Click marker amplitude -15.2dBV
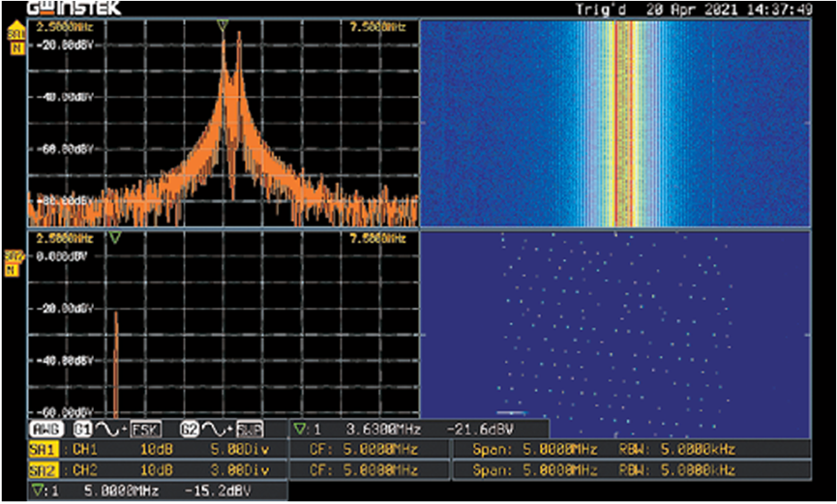Viewport: 837px width, 504px height. [x=218, y=490]
